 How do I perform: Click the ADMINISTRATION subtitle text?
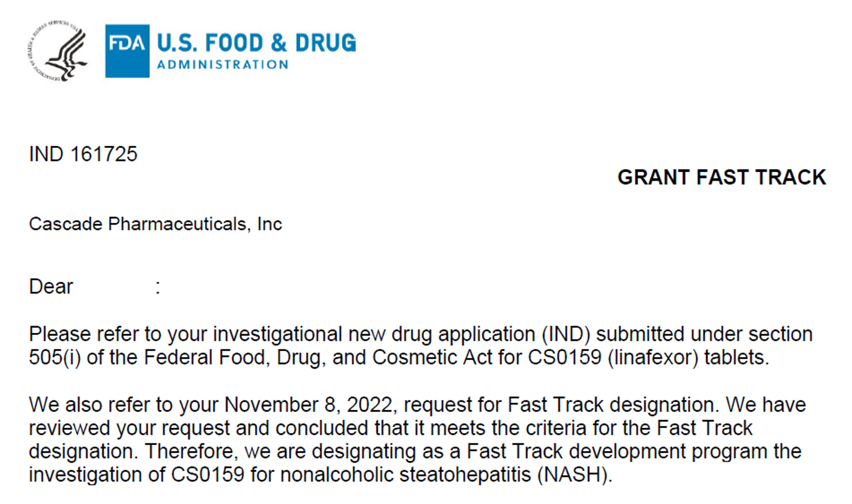[x=223, y=65]
